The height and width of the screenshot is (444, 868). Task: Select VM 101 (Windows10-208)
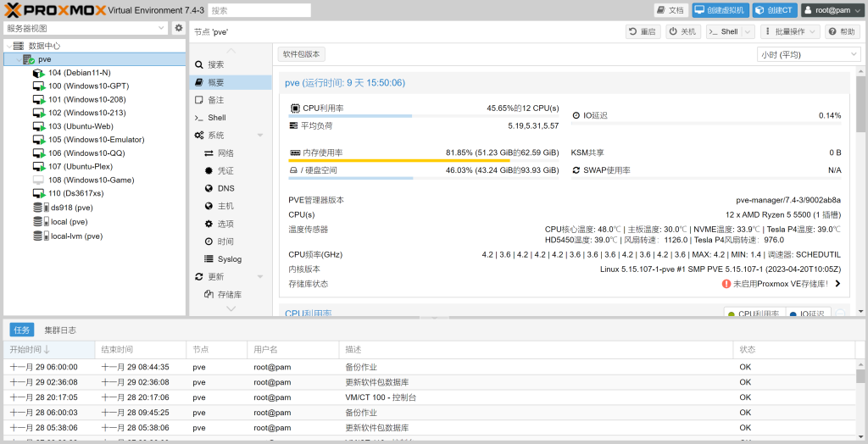click(87, 100)
